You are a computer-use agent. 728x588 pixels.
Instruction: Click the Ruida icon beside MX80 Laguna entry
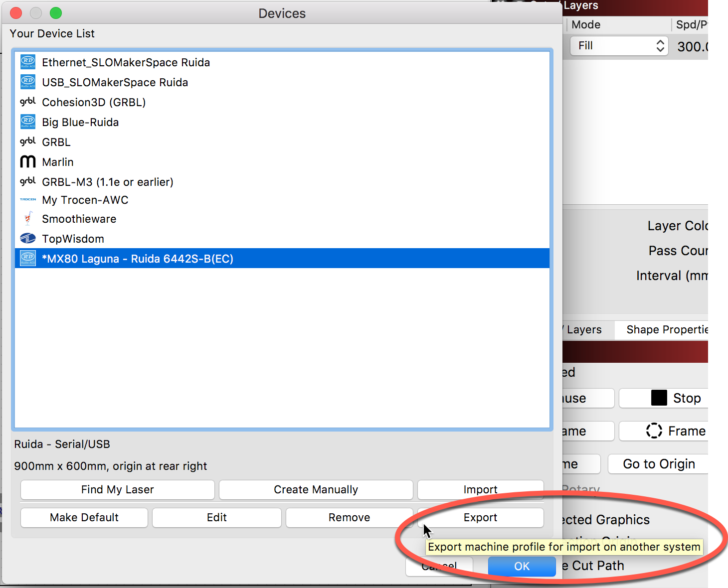(x=28, y=258)
